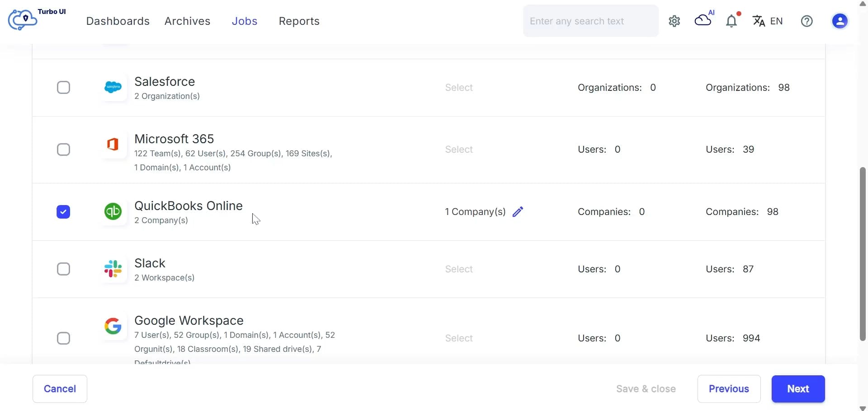Screen dimensions: 868x411
Task: Open the Dashboards menu
Action: (118, 21)
